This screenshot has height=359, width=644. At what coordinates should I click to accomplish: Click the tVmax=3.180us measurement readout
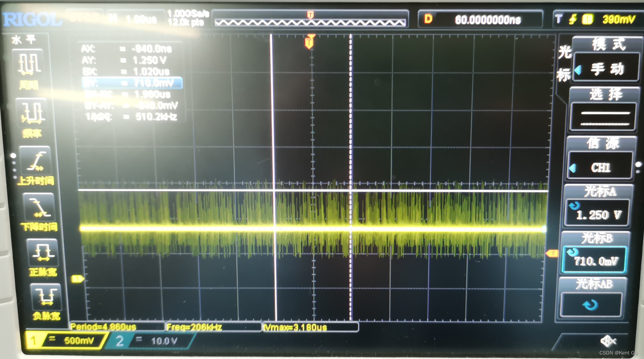tap(295, 328)
